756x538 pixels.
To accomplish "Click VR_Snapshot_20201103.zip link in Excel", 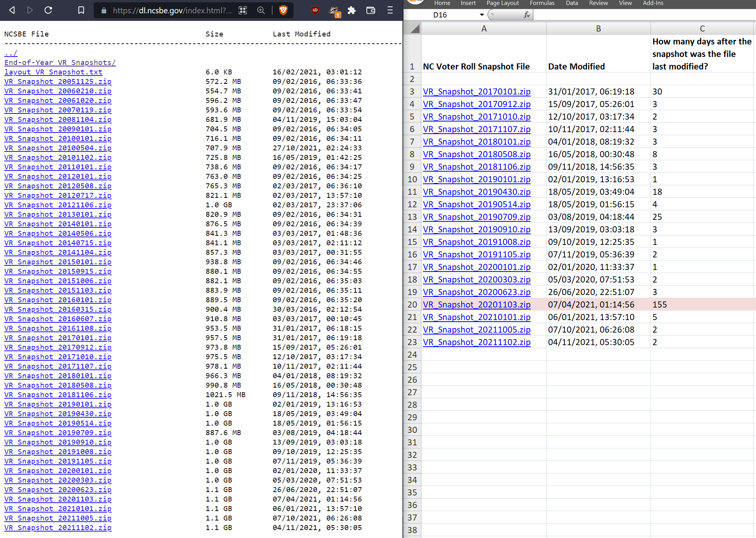I will coord(477,304).
